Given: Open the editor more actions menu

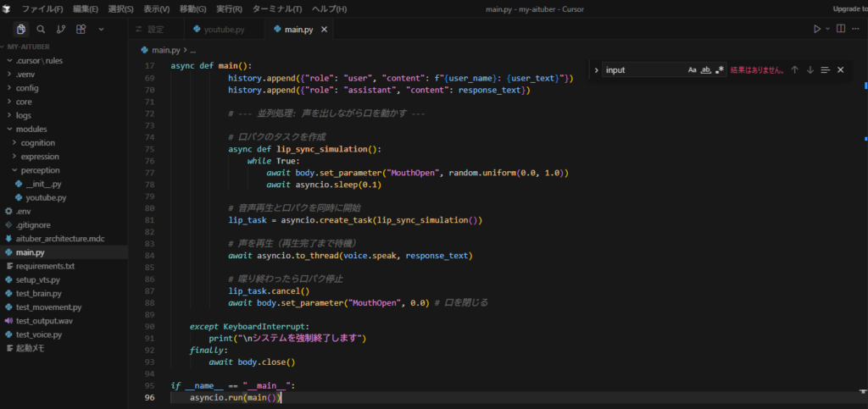Looking at the screenshot, I should (857, 29).
